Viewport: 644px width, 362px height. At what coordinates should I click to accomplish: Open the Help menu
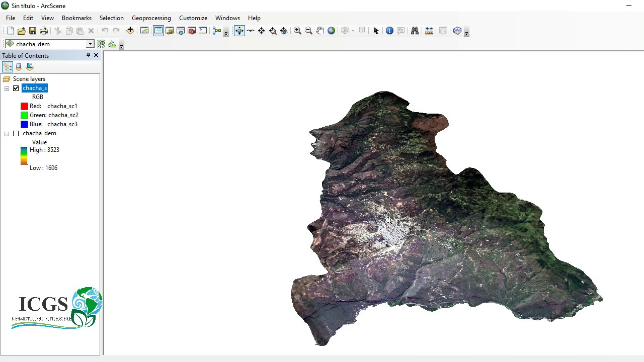(x=254, y=18)
